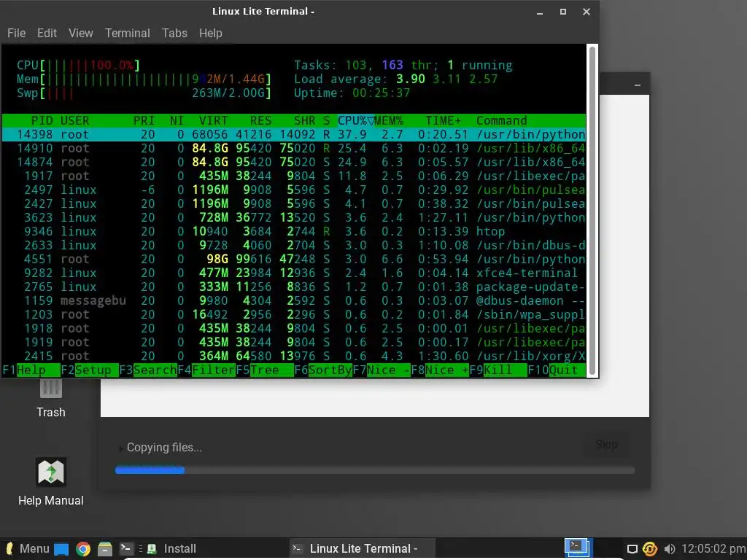Click F8 Nice + in htop footer
This screenshot has height=560, width=747.
(440, 370)
